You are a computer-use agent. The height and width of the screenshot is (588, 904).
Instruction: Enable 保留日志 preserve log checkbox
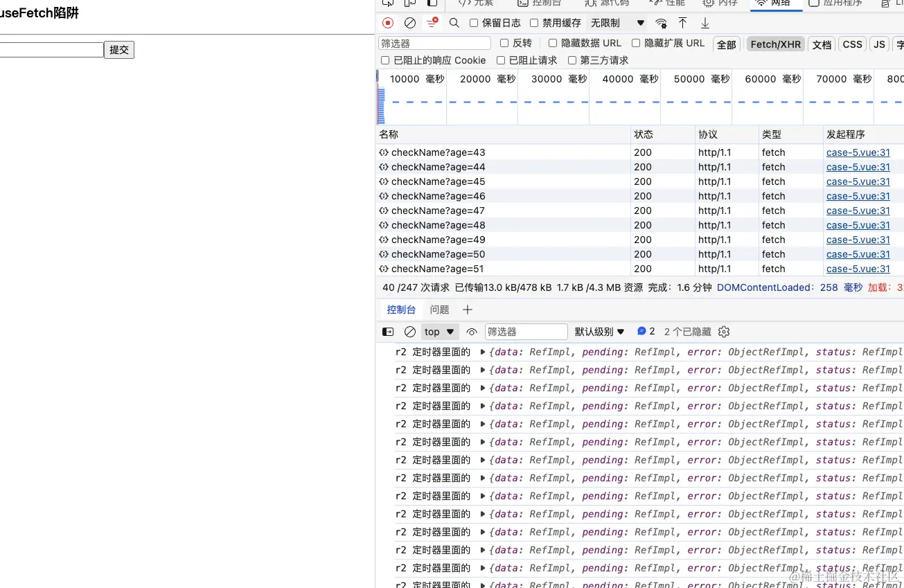click(474, 23)
